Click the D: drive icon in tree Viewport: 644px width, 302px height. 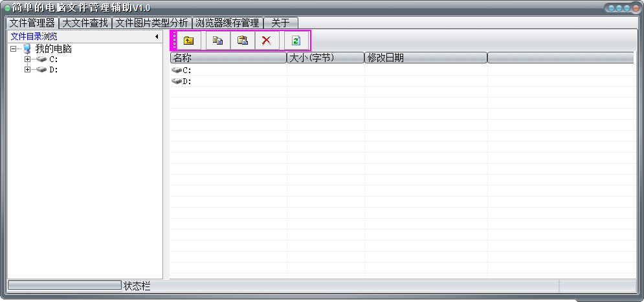41,70
